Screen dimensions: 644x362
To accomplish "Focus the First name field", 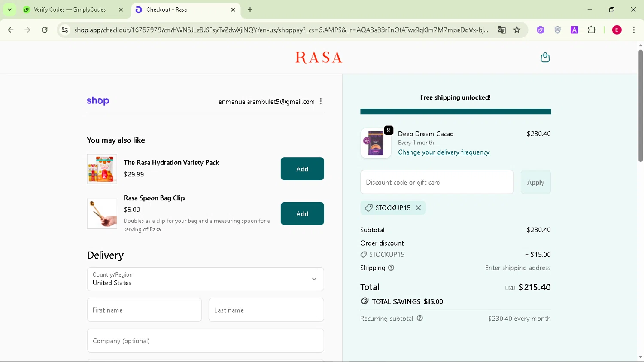I will tap(144, 310).
